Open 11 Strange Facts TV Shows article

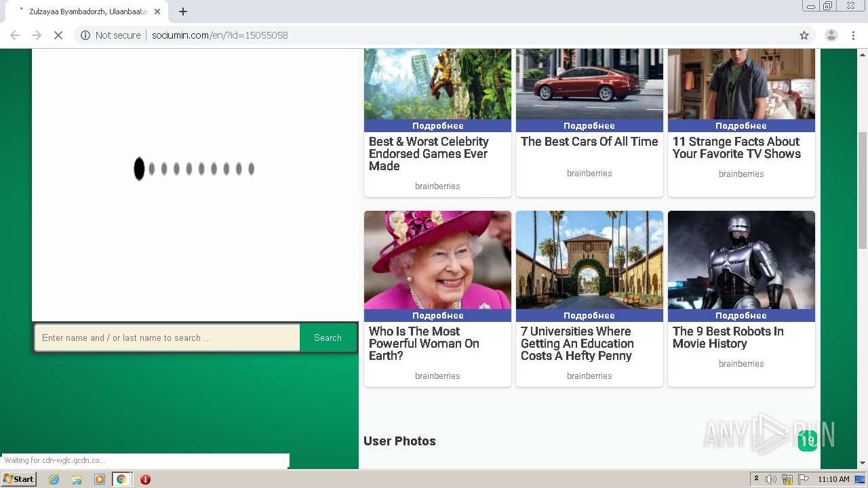[x=736, y=148]
